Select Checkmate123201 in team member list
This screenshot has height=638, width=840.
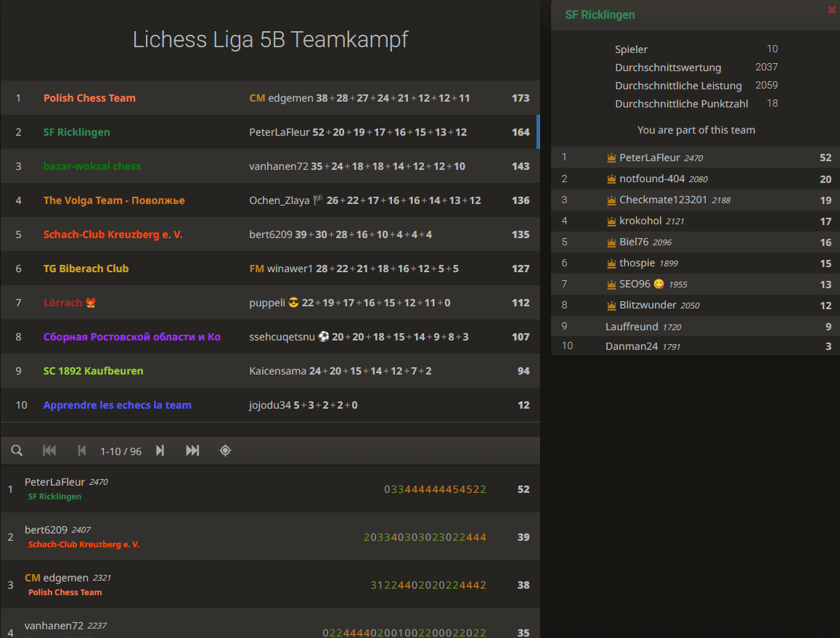point(663,200)
